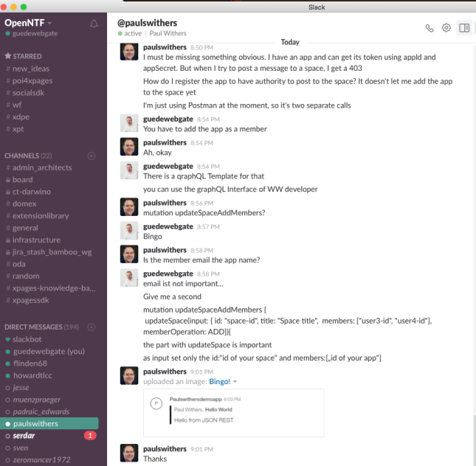Open the infrastructure private channel
Image resolution: width=476 pixels, height=466 pixels.
(x=33, y=240)
